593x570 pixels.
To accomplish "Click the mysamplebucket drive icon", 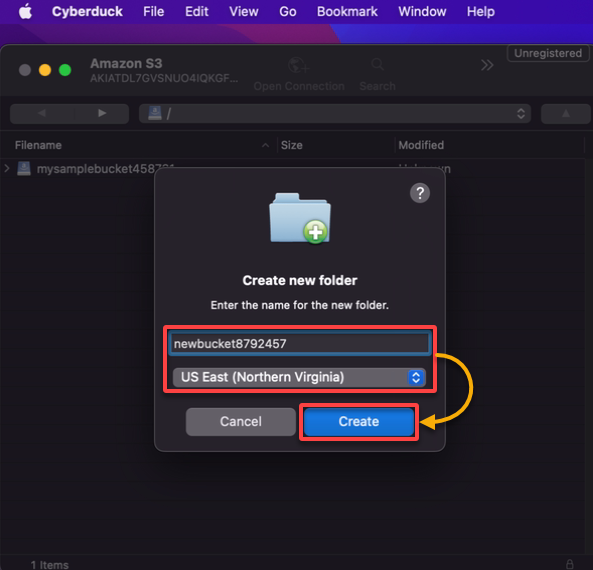I will pyautogui.click(x=24, y=168).
